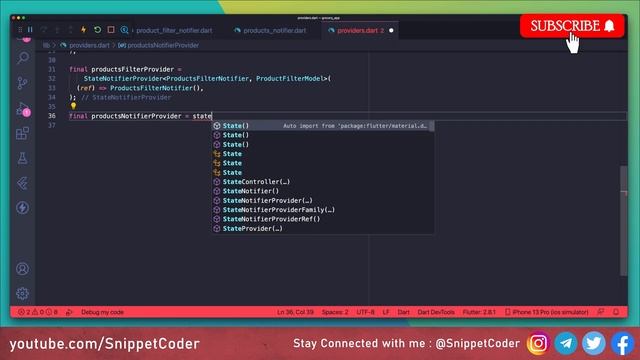Click errors and warnings count in status bar
This screenshot has height=360, width=640.
click(38, 312)
